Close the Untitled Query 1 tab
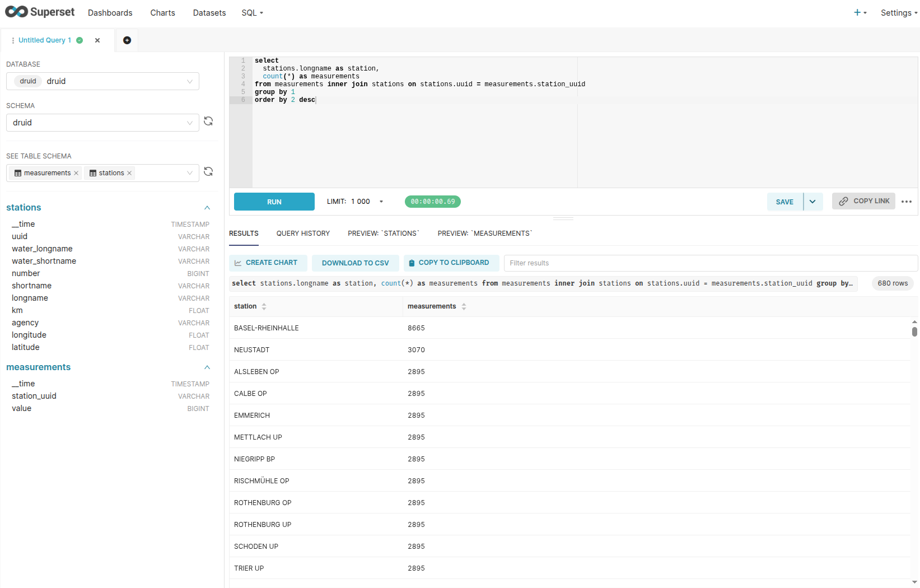Viewport: 920px width, 588px height. (97, 40)
